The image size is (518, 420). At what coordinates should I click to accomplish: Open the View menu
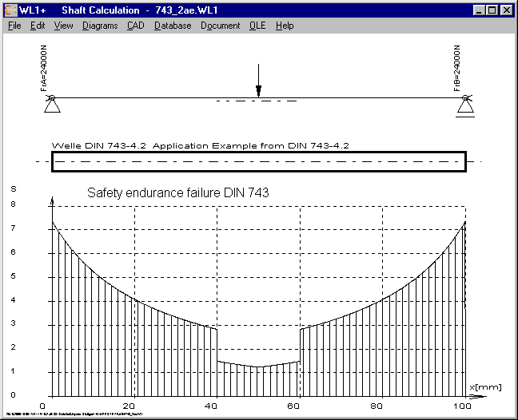63,26
